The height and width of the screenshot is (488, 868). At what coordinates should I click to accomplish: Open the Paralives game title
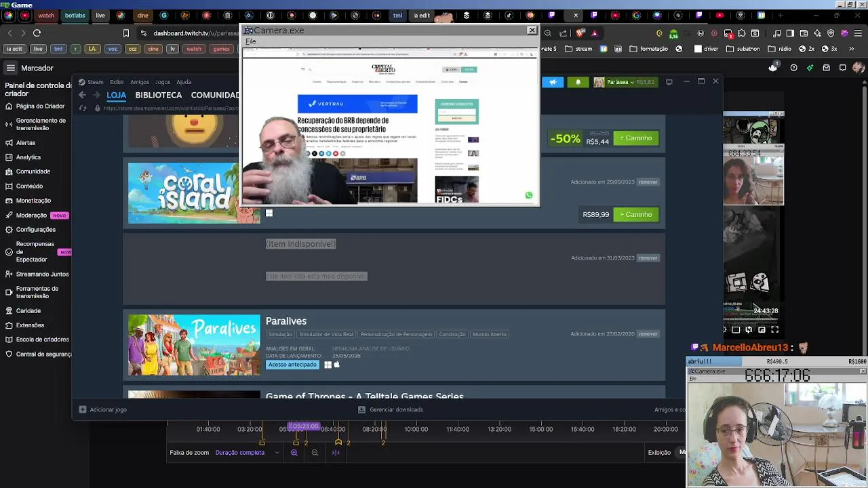click(x=286, y=321)
